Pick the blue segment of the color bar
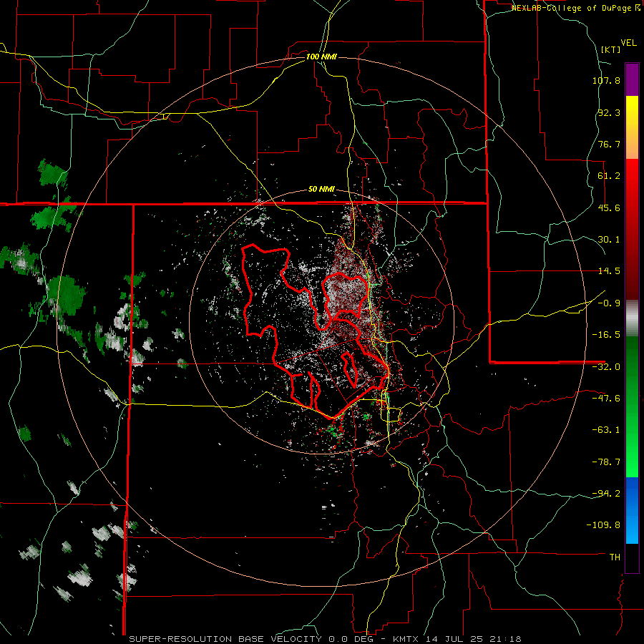Image resolution: width=644 pixels, height=644 pixels. click(x=632, y=510)
